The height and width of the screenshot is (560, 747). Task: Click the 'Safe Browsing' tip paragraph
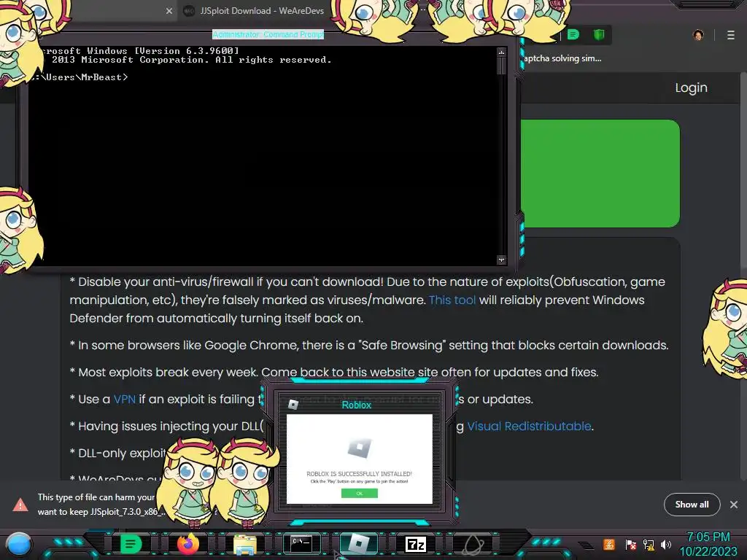coord(369,345)
